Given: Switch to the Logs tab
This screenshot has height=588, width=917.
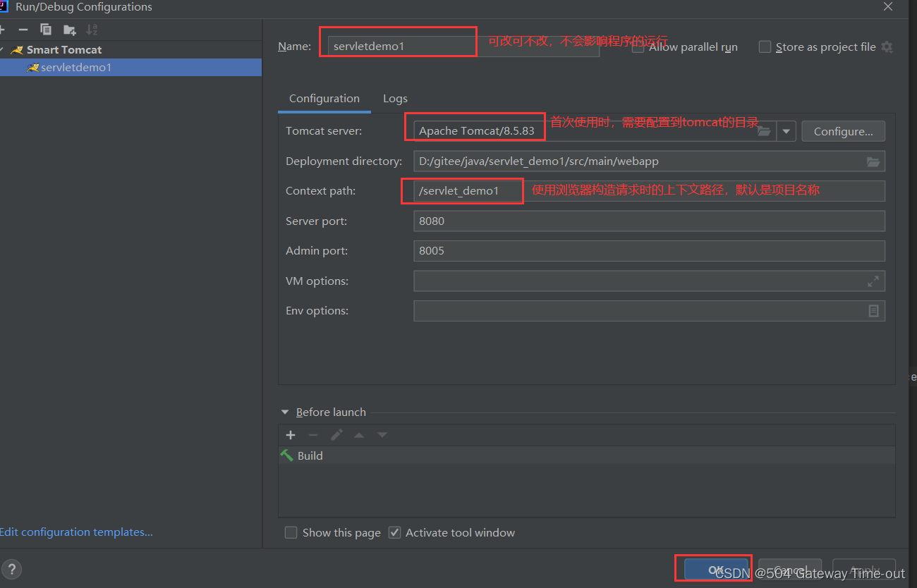Looking at the screenshot, I should [395, 99].
